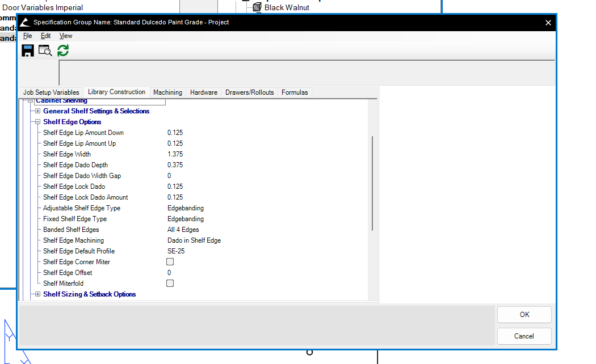Select the Shelf Edge Offset row
Image resolution: width=596 pixels, height=364 pixels.
pyautogui.click(x=68, y=273)
